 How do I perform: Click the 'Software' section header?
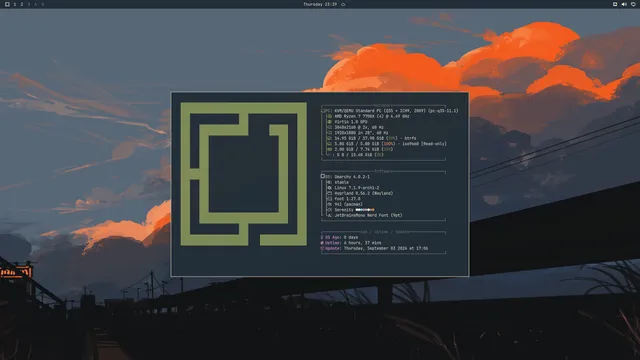tap(383, 171)
